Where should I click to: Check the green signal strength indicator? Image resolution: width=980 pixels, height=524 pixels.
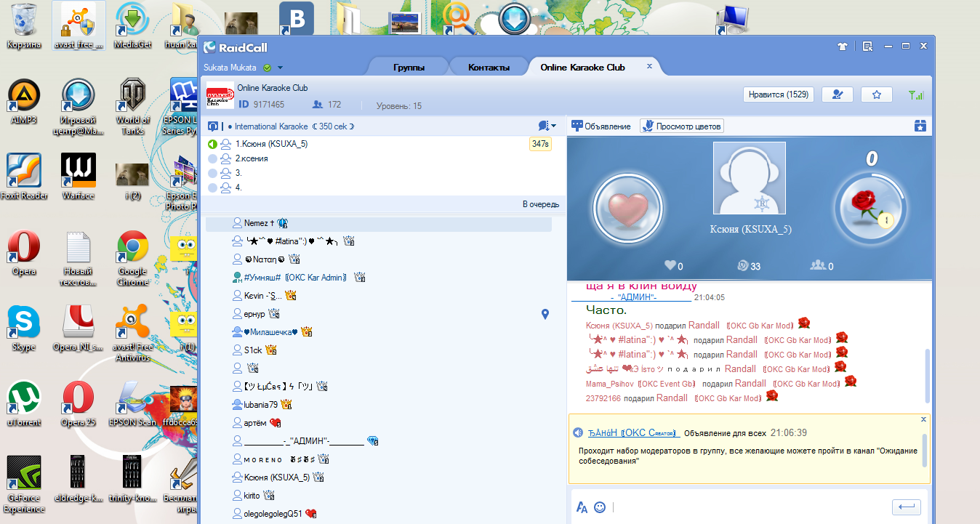pos(916,94)
